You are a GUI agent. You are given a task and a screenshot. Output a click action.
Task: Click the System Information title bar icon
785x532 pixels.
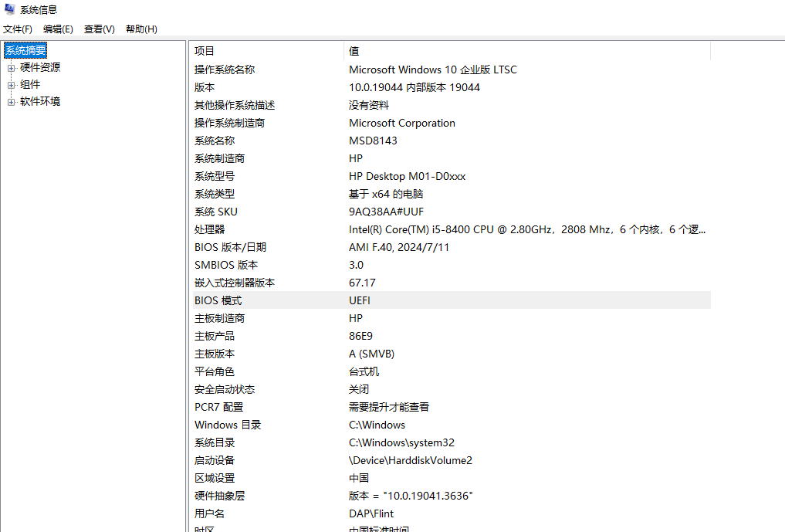pyautogui.click(x=9, y=9)
